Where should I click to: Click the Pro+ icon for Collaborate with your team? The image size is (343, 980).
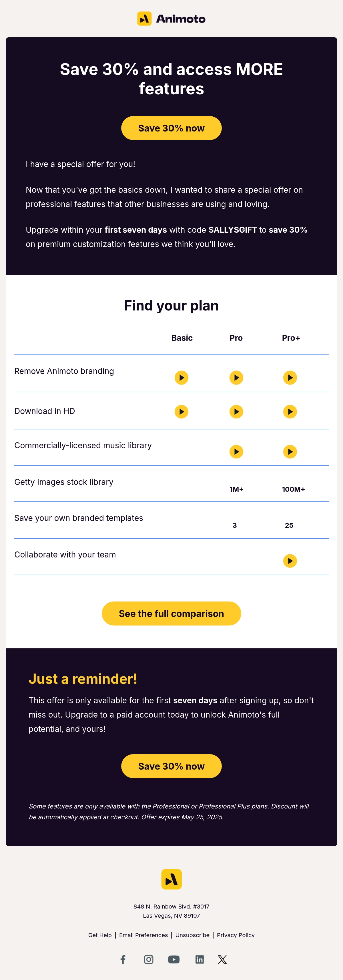point(290,560)
